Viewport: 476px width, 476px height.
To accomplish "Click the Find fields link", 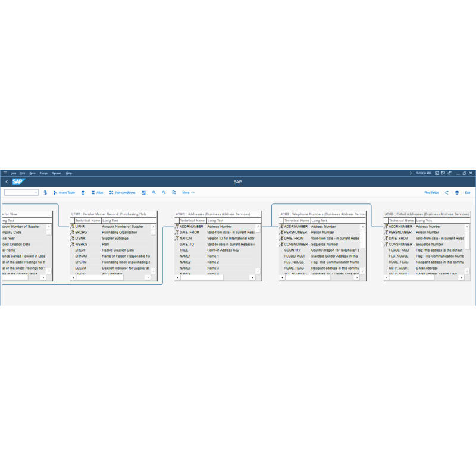I will (431, 192).
